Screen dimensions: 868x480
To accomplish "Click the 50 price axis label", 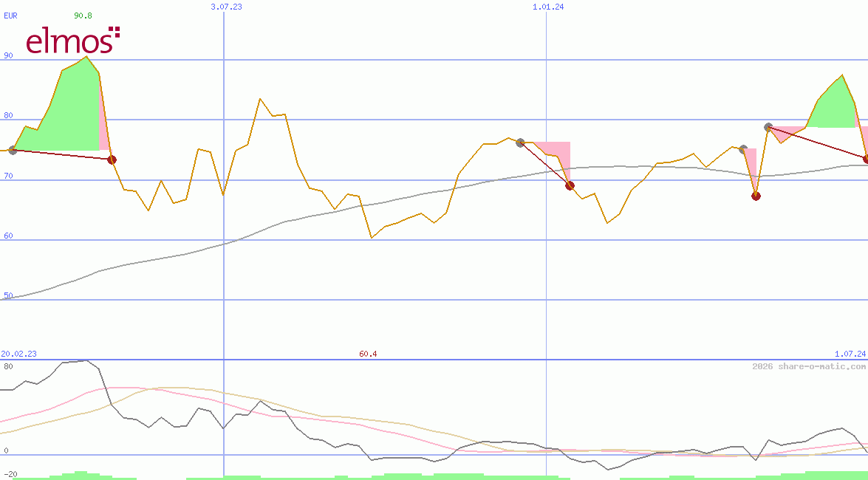I will point(8,295).
